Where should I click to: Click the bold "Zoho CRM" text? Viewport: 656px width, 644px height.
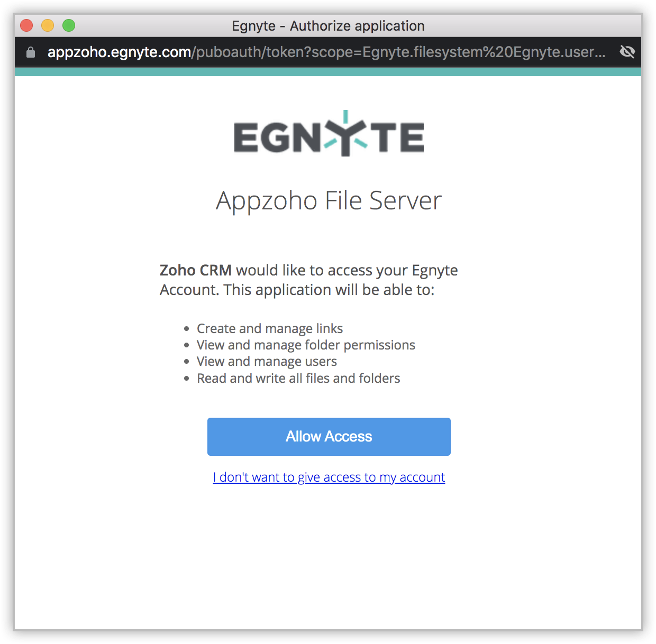click(196, 270)
